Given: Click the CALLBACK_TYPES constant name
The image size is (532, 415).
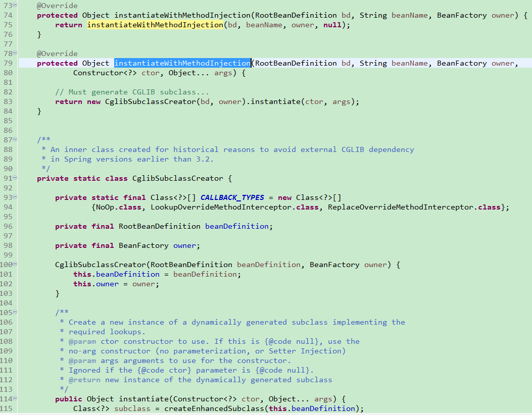Looking at the screenshot, I should (232, 197).
